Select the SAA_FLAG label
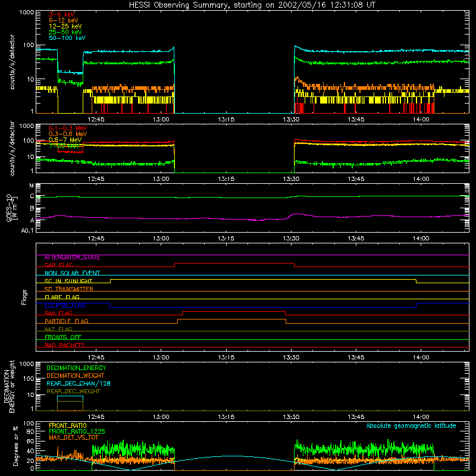Viewport: 476px width, 476px height. pos(58,313)
